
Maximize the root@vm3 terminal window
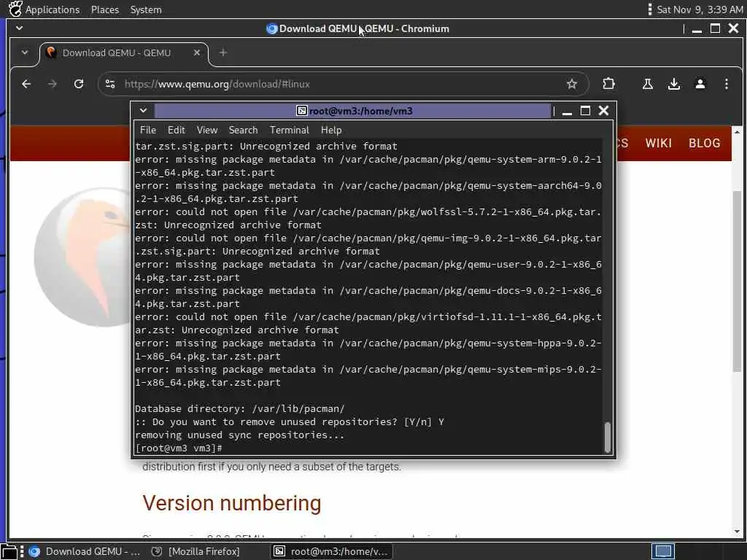coord(585,111)
